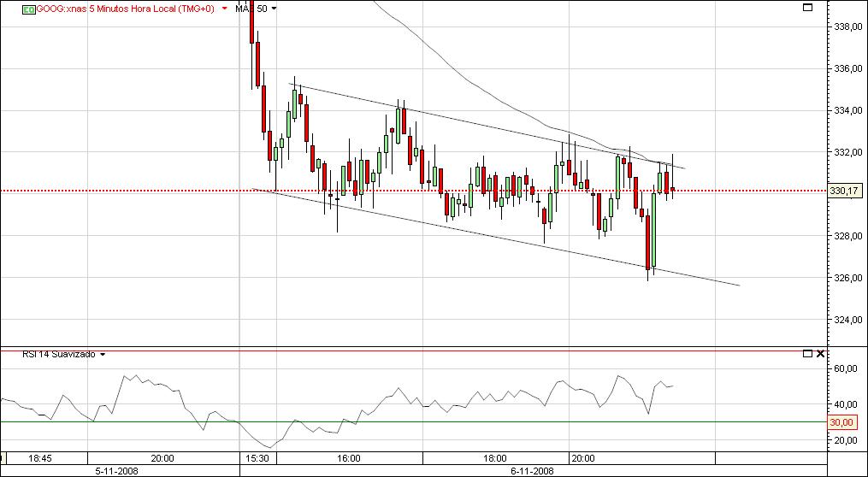Click the 60,00 RSI axis label

pyautogui.click(x=845, y=368)
